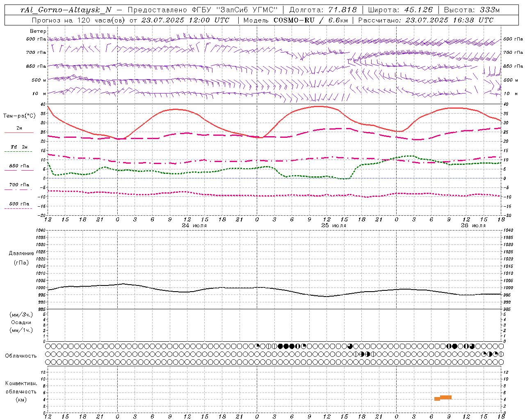Select the 'Широта: 45.126' header value
Image resolution: width=525 pixels, height=420 pixels.
point(400,10)
